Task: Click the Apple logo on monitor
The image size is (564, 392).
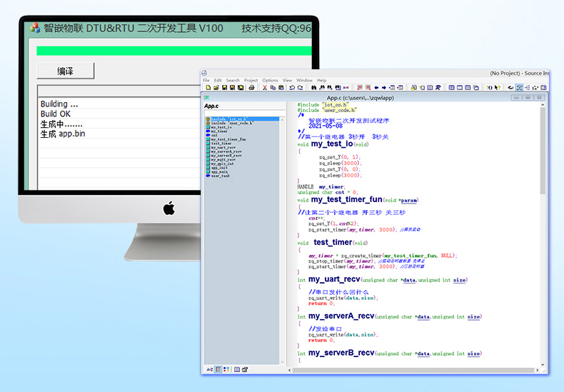Action: [x=168, y=208]
